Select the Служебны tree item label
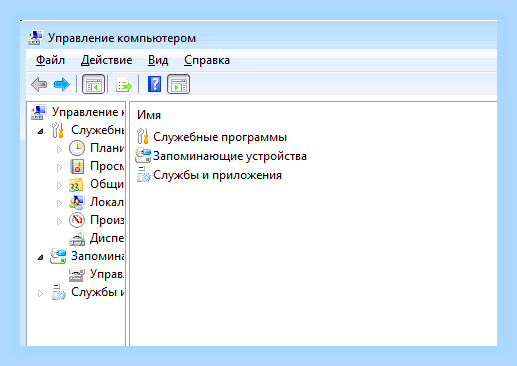 (98, 130)
